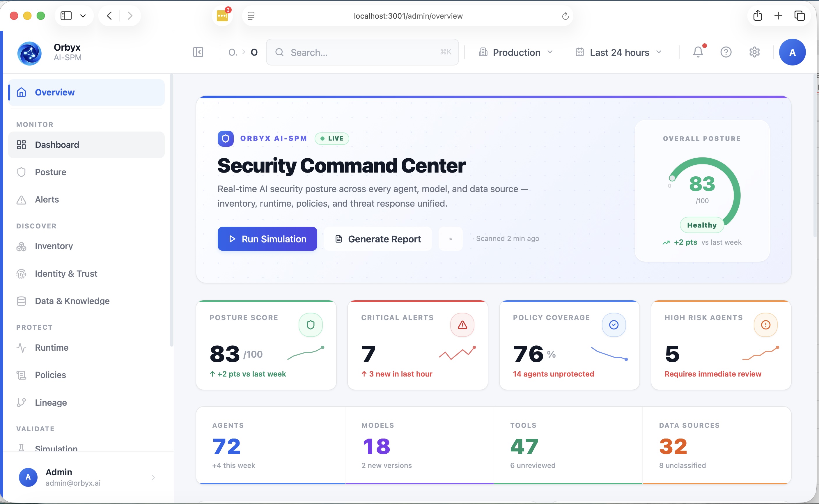Open the Production environment dropdown
The height and width of the screenshot is (504, 819).
pos(516,52)
